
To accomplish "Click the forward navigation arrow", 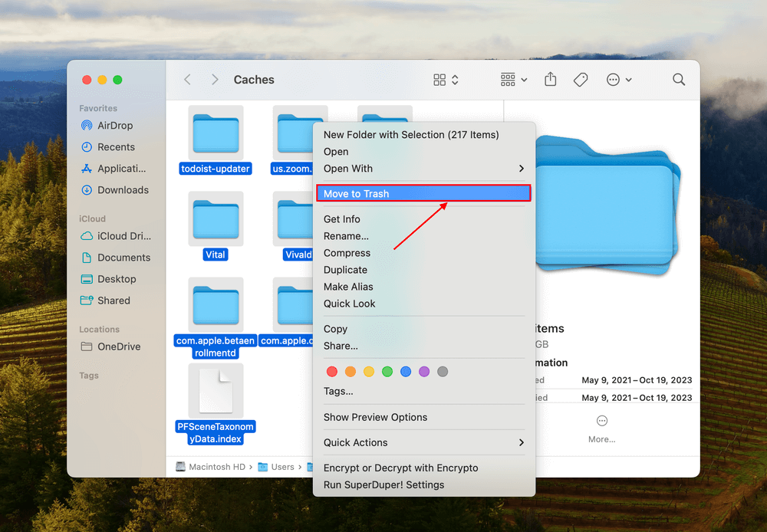I will [x=216, y=79].
